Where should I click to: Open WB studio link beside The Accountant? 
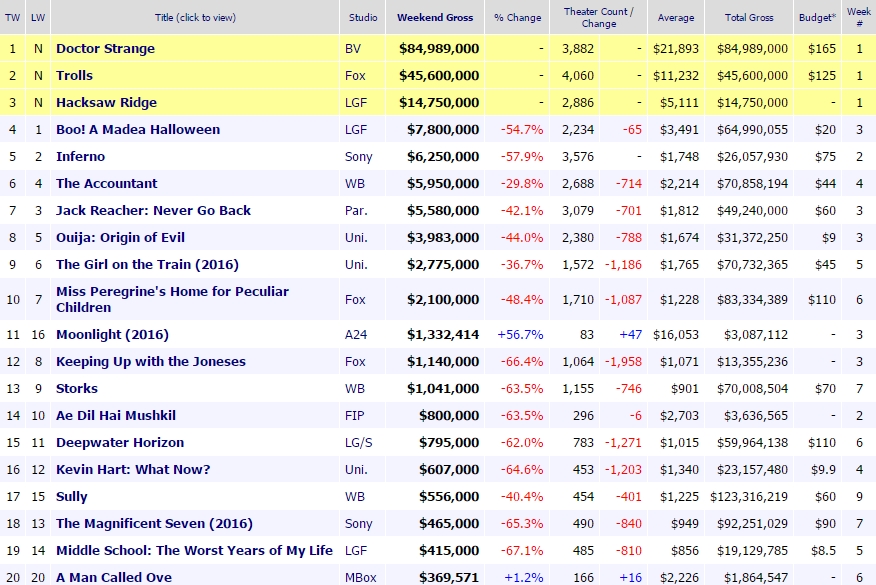[354, 184]
